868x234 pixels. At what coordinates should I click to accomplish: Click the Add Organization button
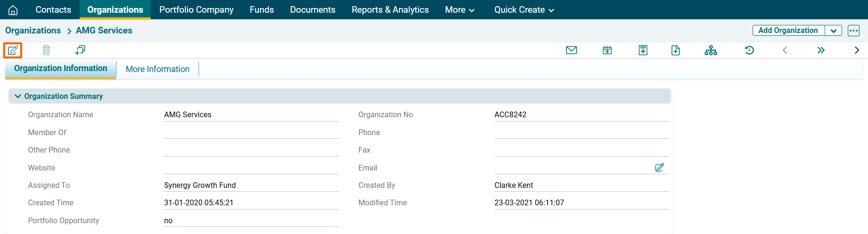pos(788,31)
